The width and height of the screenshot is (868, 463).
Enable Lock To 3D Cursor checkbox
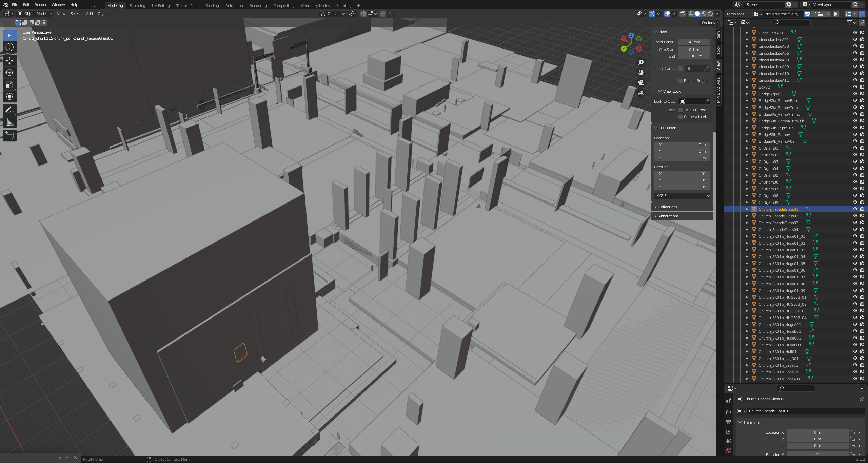pos(680,110)
